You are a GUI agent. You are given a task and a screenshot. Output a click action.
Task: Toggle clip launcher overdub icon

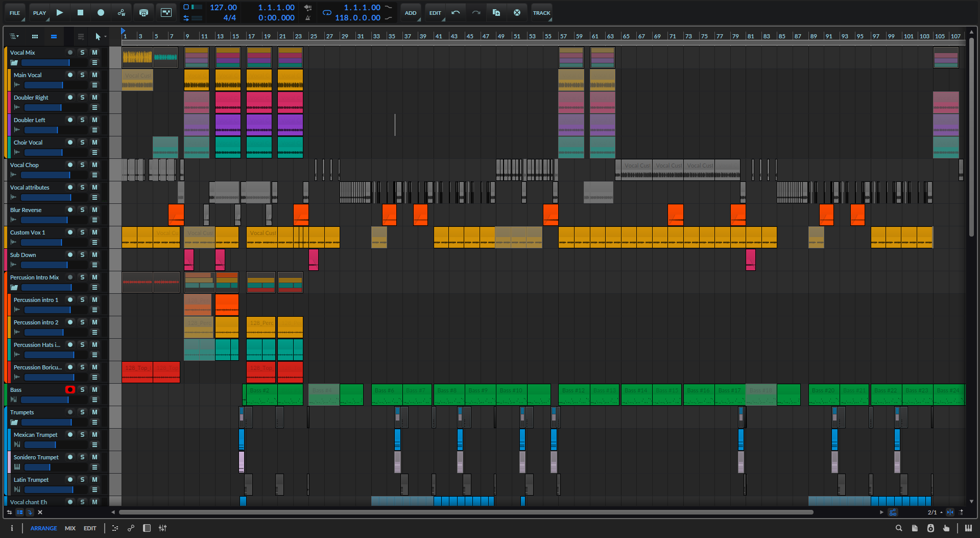pos(166,13)
